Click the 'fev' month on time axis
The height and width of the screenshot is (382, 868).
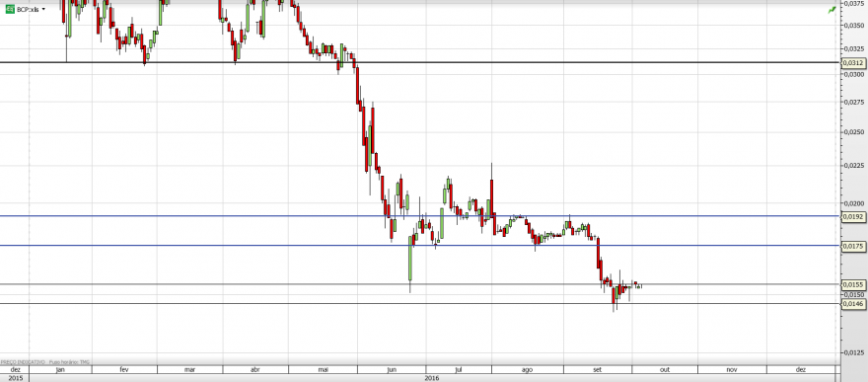coord(124,369)
